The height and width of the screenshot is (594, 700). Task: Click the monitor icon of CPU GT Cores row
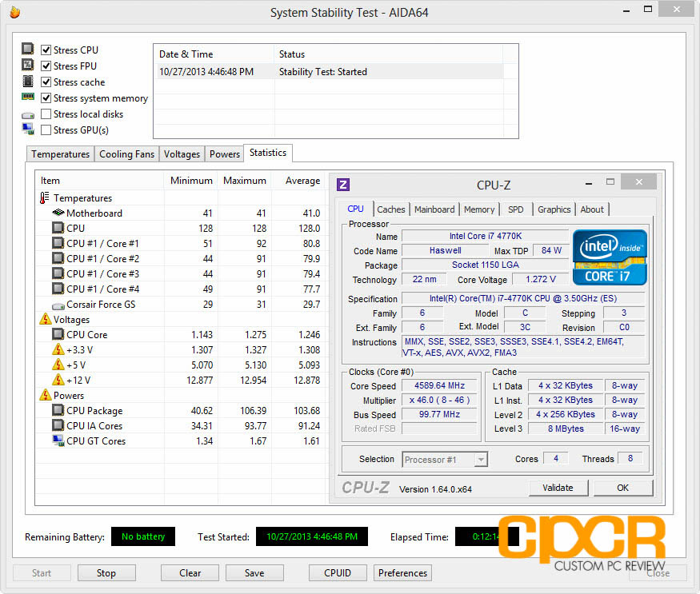point(58,441)
